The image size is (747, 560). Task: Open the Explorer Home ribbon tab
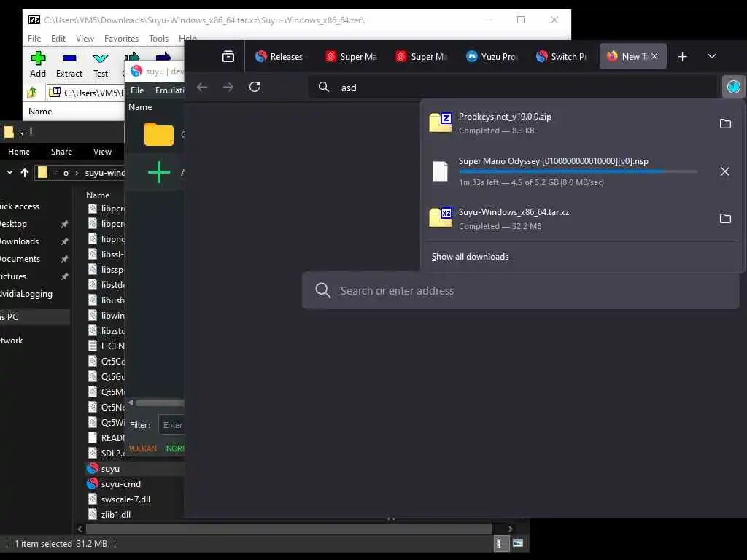[19, 152]
